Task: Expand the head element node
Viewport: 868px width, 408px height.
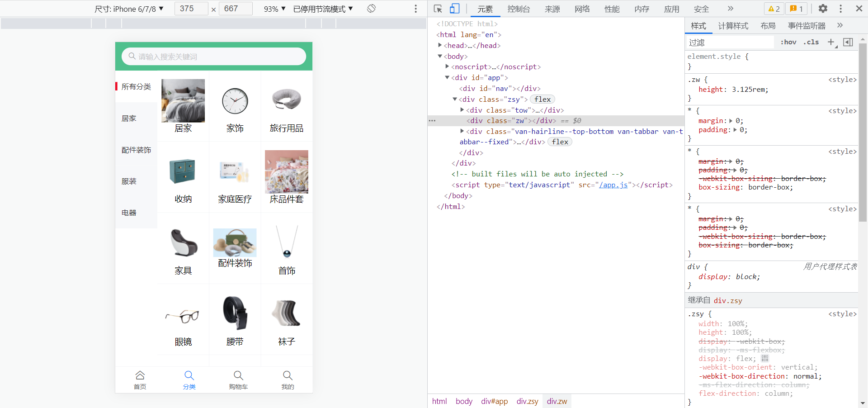Action: coord(440,45)
